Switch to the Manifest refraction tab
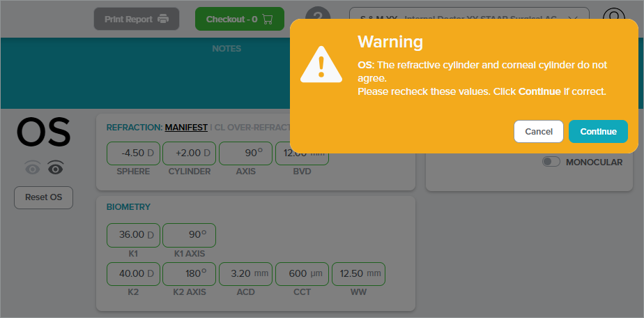Screen dimensions: 644x318 tap(186, 128)
